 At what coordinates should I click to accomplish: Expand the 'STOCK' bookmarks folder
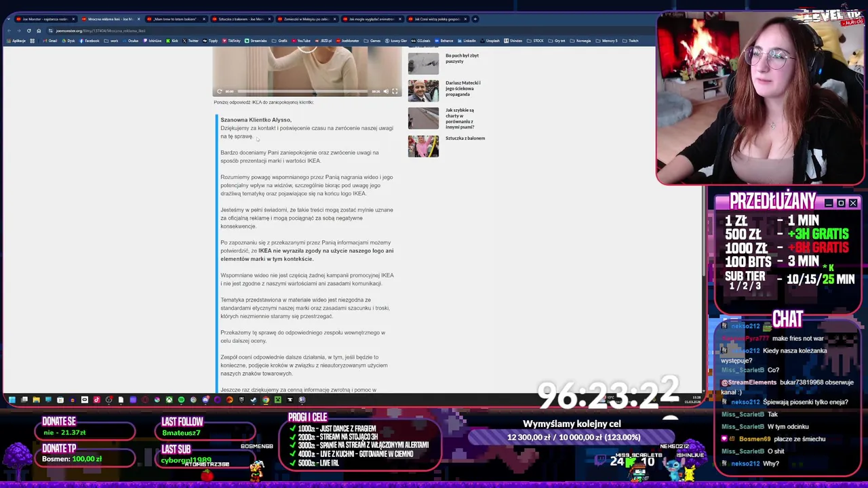pos(535,41)
